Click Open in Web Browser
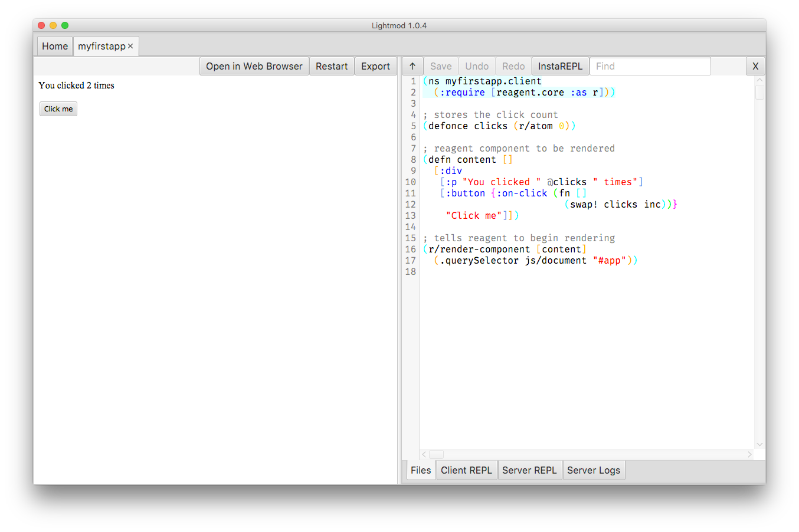Viewport: 799px width, 532px height. tap(254, 66)
